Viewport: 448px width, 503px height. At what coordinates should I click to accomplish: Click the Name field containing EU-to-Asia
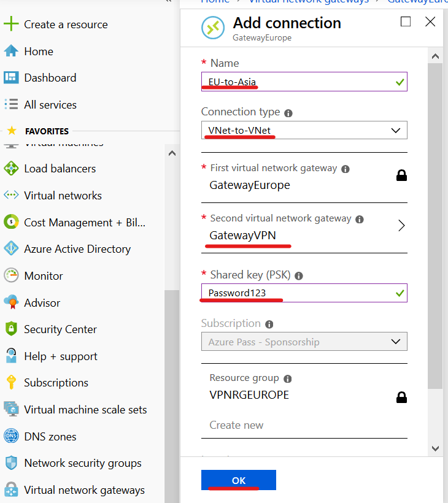[304, 82]
